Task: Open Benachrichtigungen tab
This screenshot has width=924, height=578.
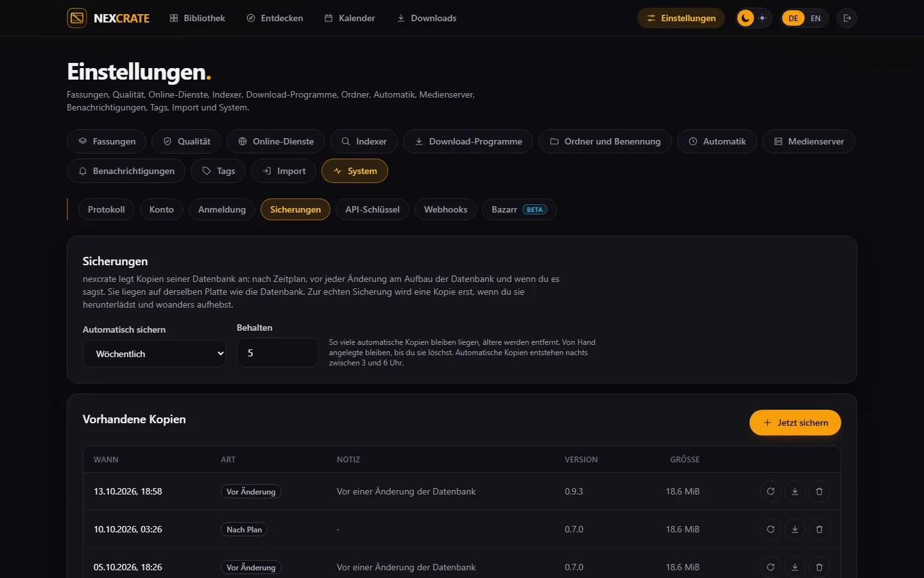Action: (126, 171)
